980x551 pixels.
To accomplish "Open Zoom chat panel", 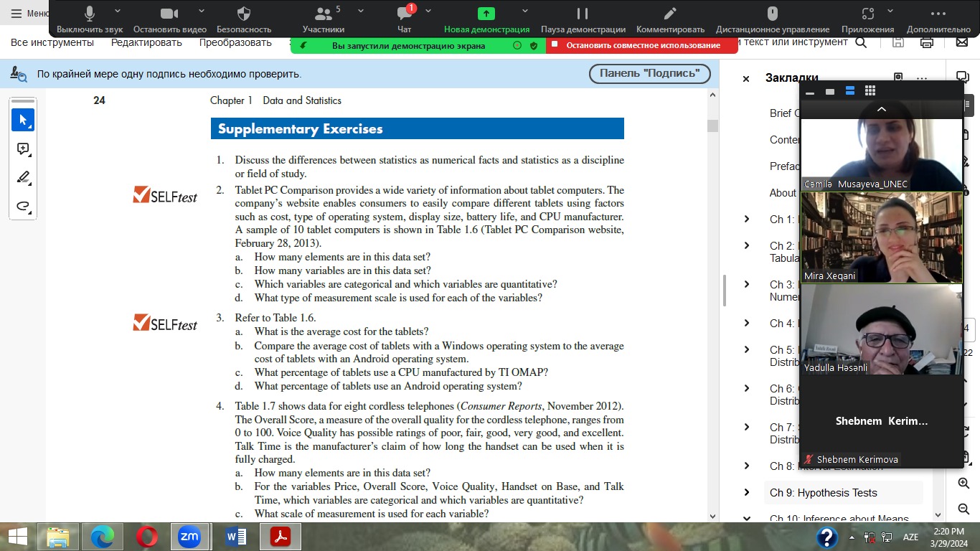I will (404, 14).
